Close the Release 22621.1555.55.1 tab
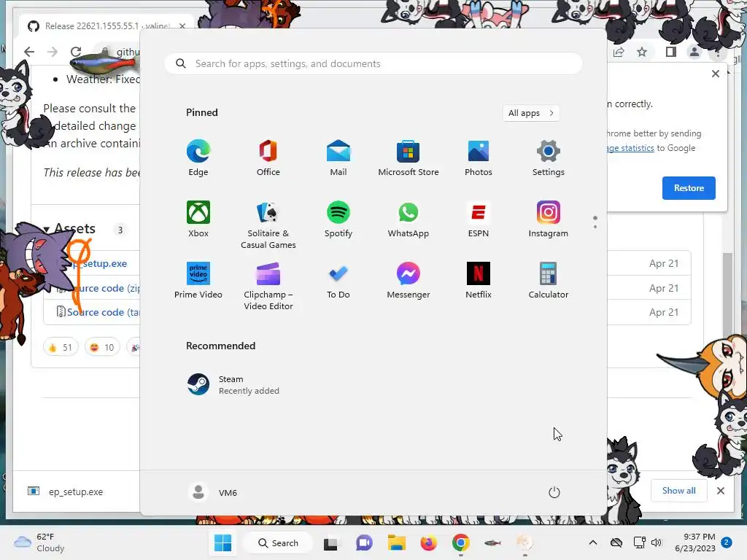The image size is (747, 560). 182,26
